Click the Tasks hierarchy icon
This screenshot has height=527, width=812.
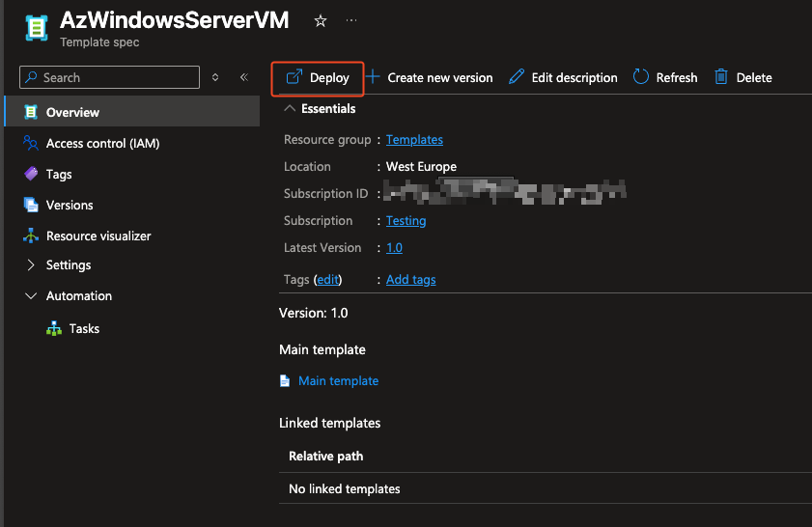54,328
